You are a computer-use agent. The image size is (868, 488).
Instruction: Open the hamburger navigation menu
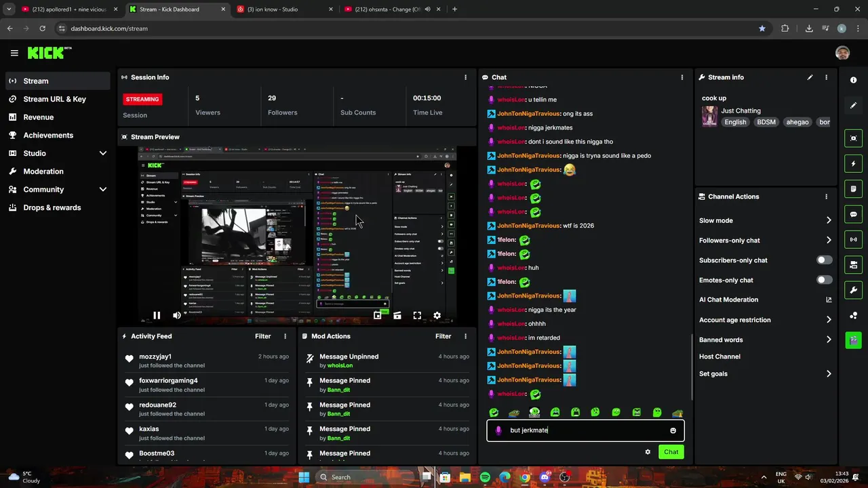(x=14, y=53)
